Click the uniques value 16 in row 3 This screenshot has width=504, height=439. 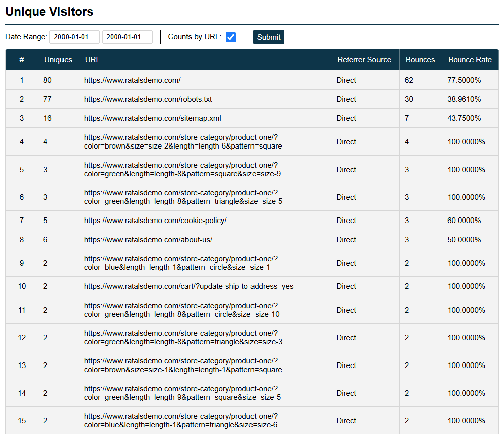(x=47, y=118)
